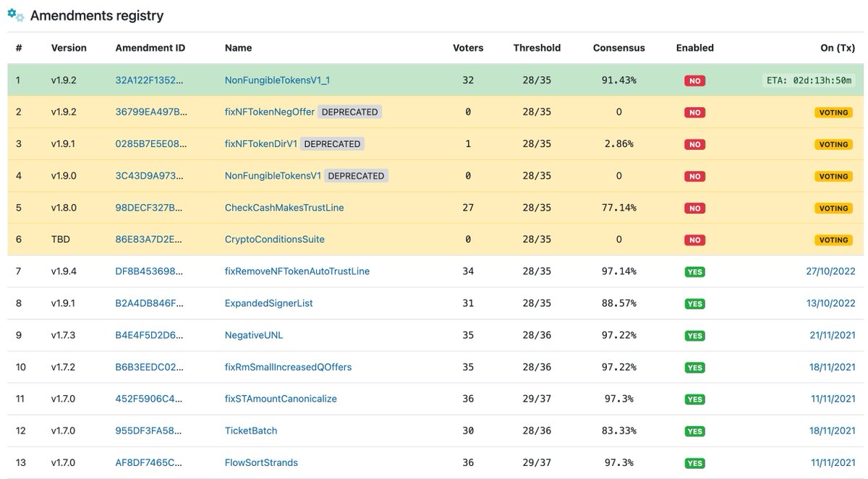Click the 88.57% consensus value
The image size is (868, 479).
click(619, 303)
